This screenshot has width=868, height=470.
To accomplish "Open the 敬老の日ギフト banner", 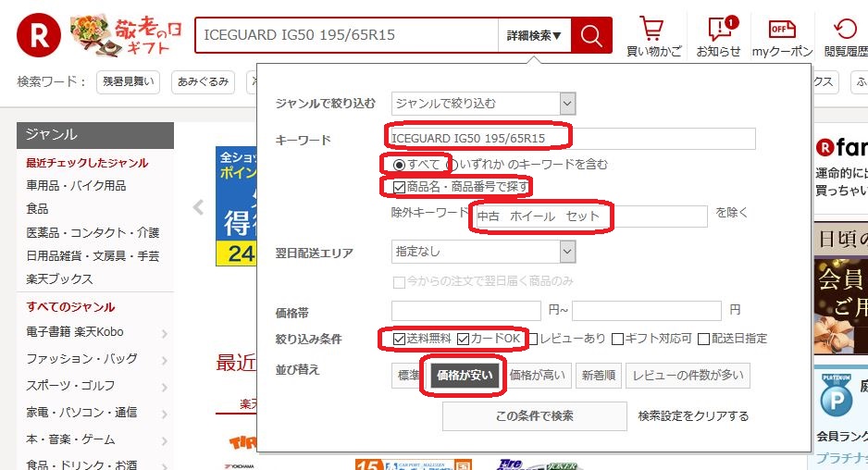I will point(126,36).
